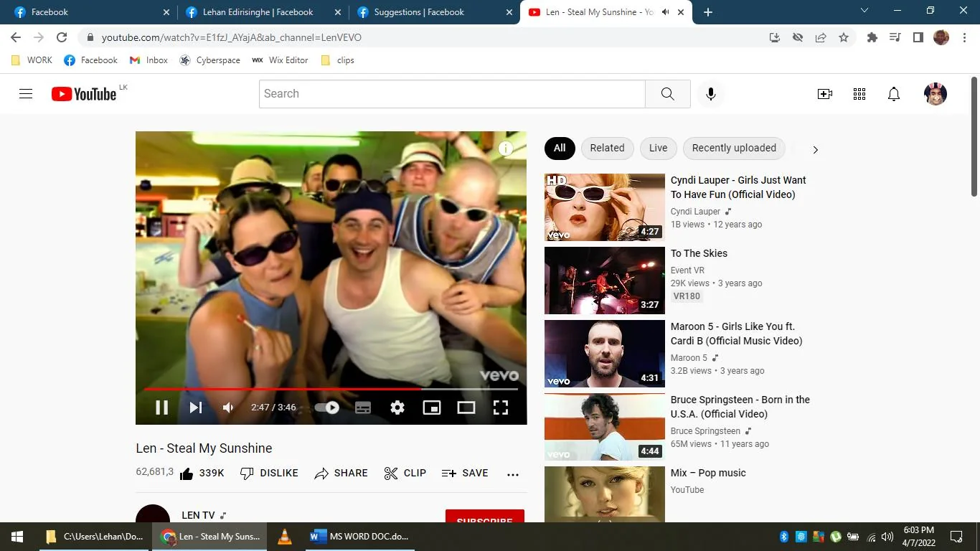
Task: Open the clips bookmarks folder
Action: pos(338,60)
